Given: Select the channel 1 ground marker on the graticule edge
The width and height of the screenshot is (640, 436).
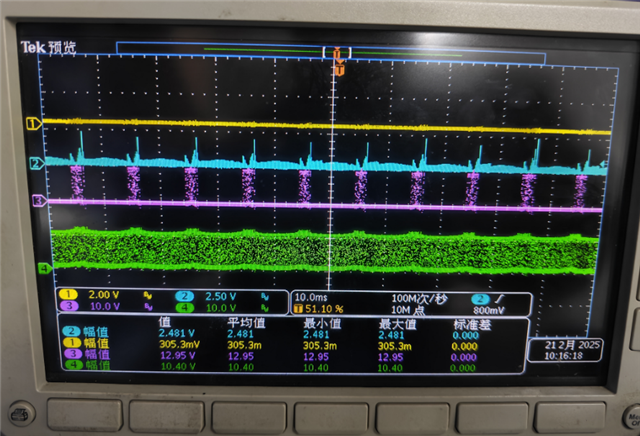Looking at the screenshot, I should pyautogui.click(x=34, y=123).
